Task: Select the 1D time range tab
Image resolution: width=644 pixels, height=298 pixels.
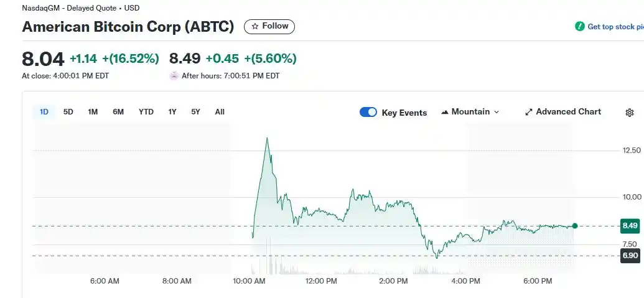Action: [x=44, y=112]
